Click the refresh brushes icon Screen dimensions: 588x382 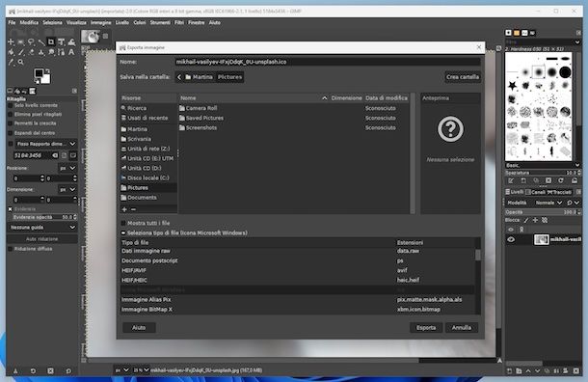pos(561,180)
